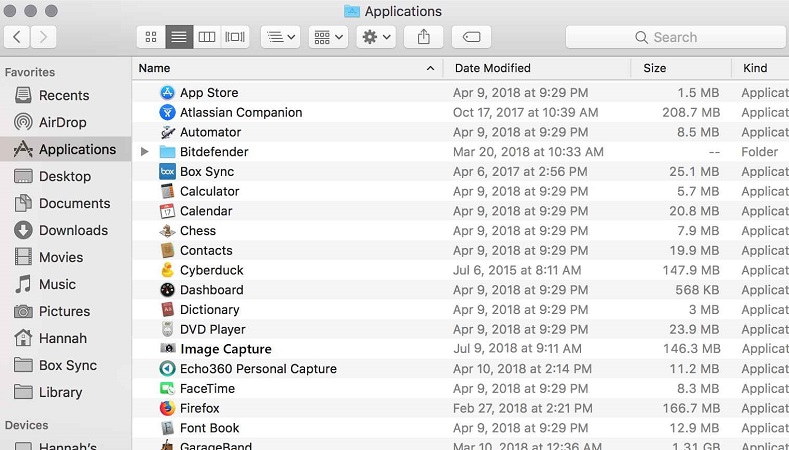The height and width of the screenshot is (450, 789).
Task: Select the Box Sync app icon in list
Action: (167, 172)
